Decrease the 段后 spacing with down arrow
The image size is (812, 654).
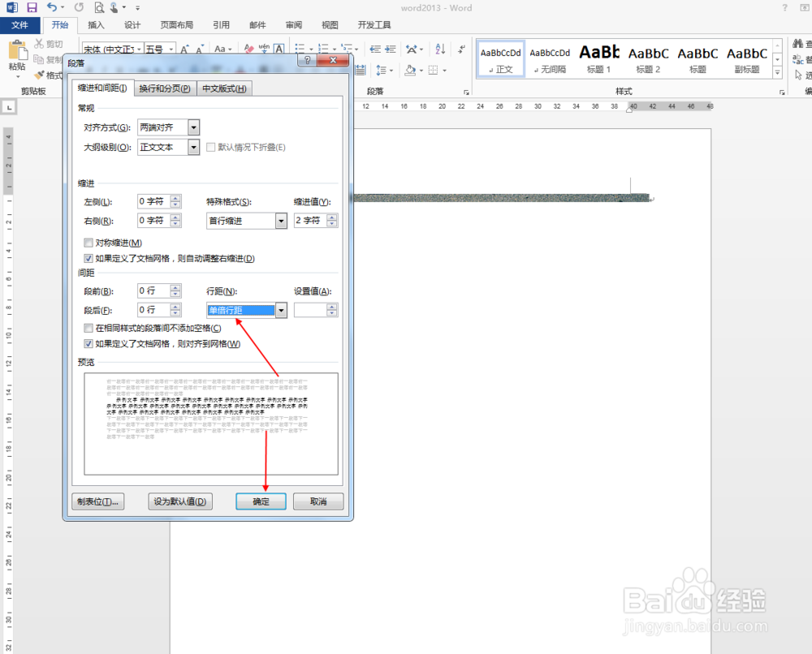[x=176, y=313]
